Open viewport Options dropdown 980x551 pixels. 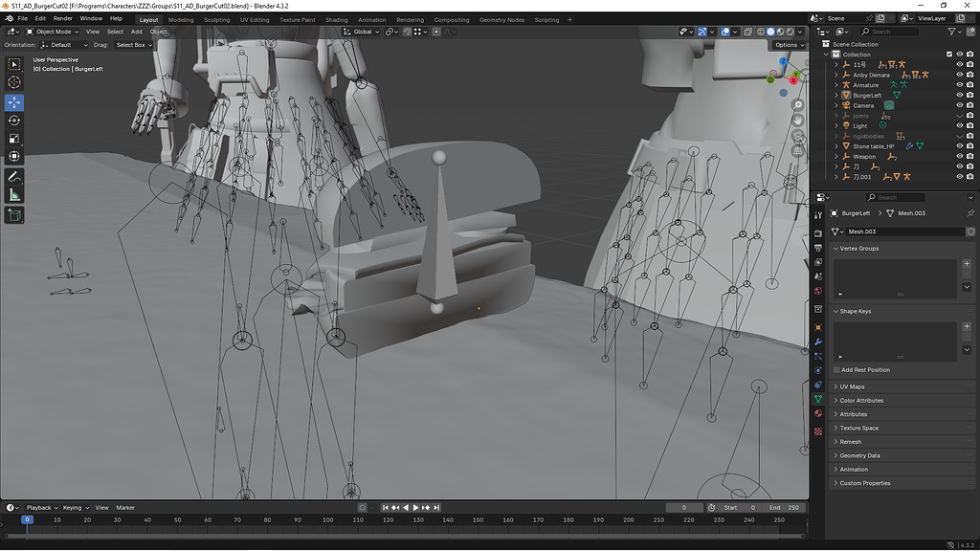[x=789, y=45]
